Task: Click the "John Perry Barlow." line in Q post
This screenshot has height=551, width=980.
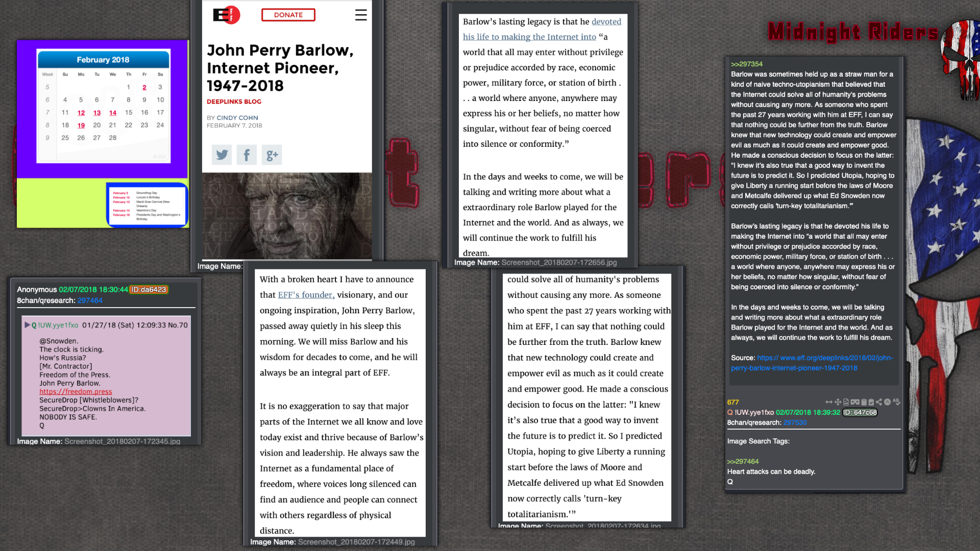Action: 70,383
